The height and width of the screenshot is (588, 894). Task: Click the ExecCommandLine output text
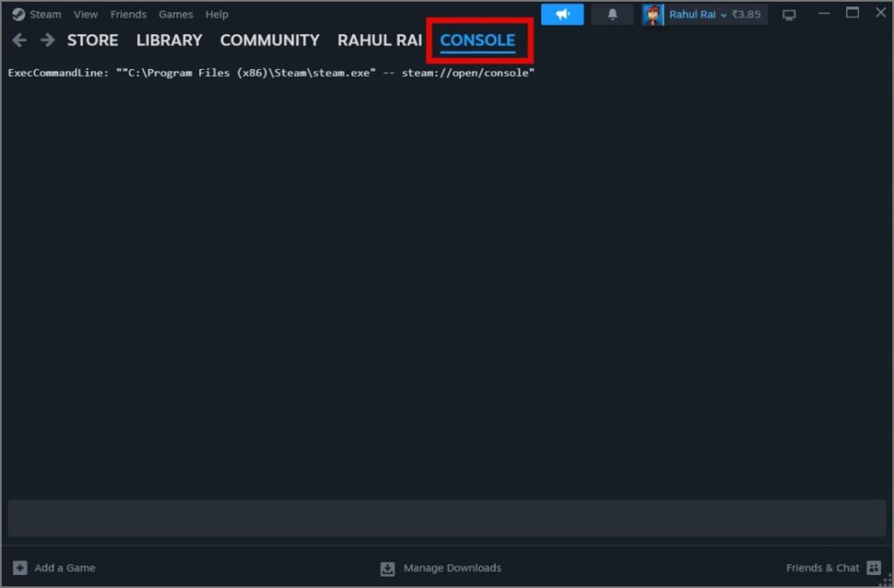(272, 73)
